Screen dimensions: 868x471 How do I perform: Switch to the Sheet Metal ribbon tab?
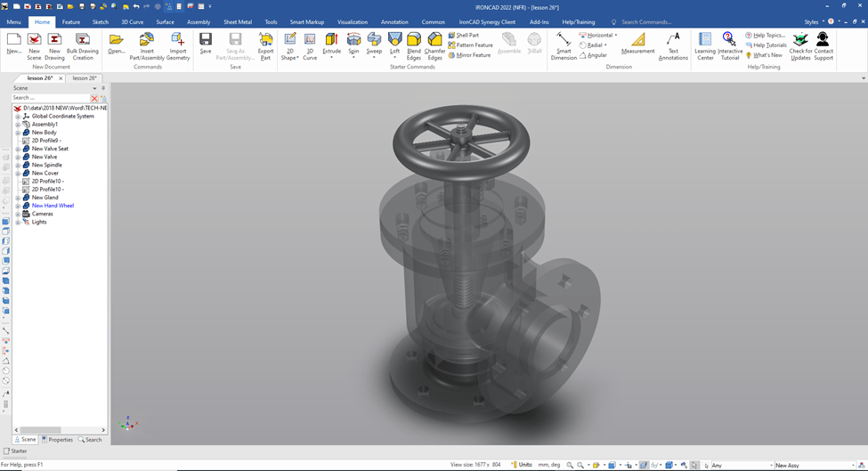pos(237,22)
